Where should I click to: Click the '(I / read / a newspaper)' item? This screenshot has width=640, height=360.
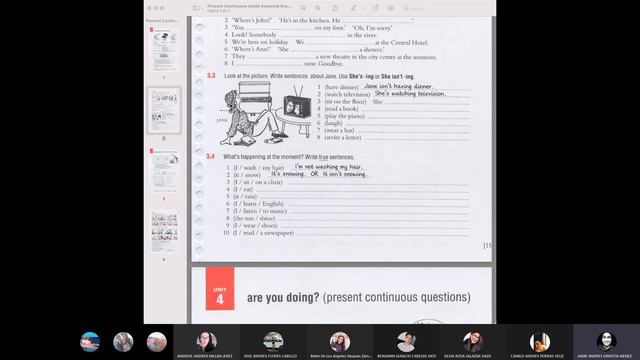263,233
